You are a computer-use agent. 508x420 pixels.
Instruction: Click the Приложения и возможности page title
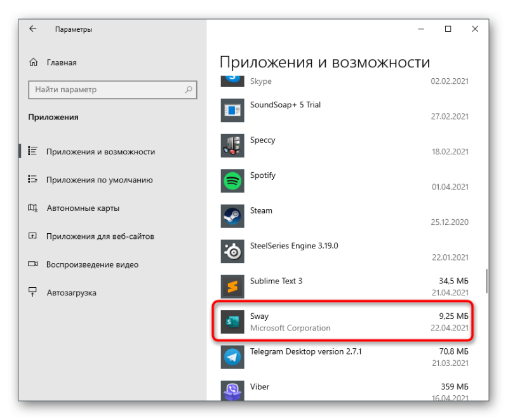tap(325, 62)
